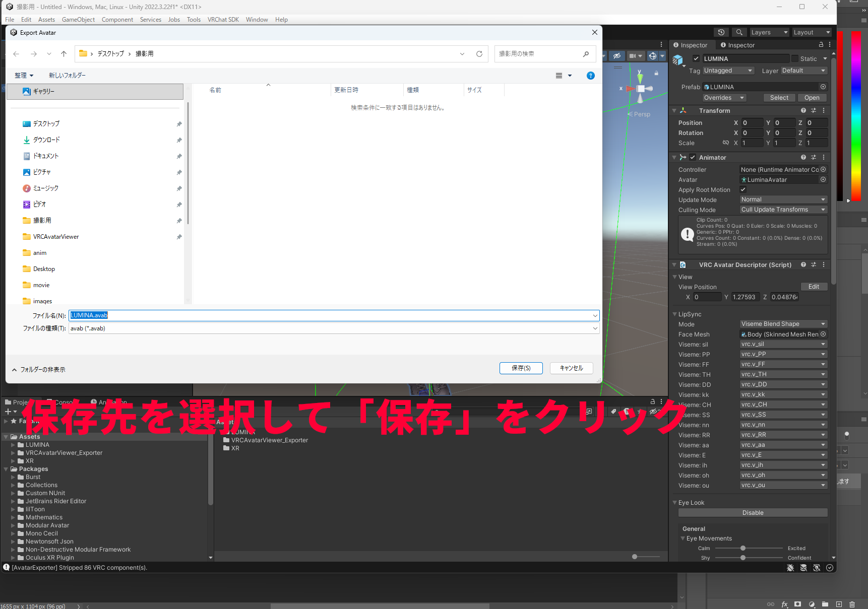Image resolution: width=868 pixels, height=609 pixels.
Task: Open Animator component help icon
Action: pos(803,157)
